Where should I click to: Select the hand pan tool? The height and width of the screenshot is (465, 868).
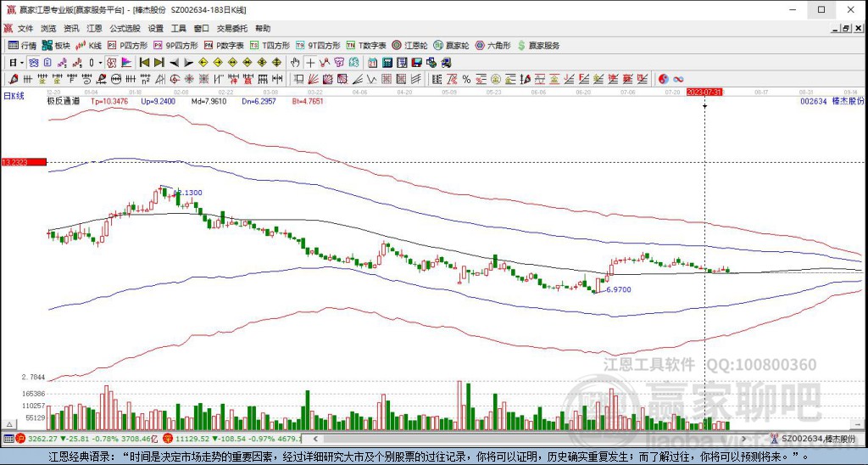click(295, 63)
